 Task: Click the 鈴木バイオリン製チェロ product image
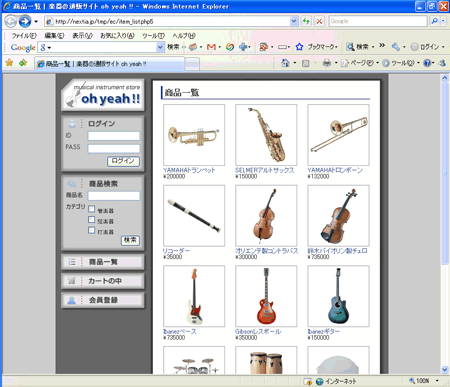(338, 216)
